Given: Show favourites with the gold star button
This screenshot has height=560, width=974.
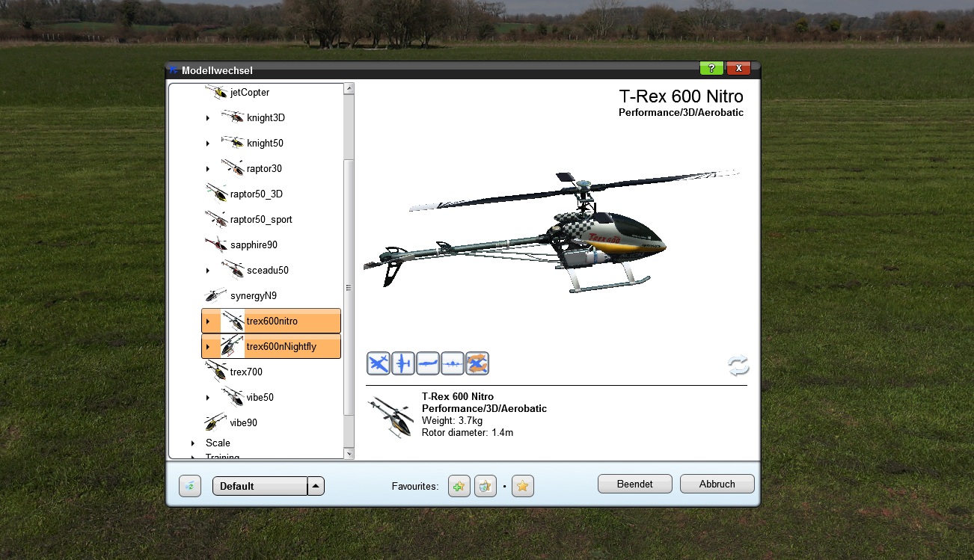Looking at the screenshot, I should tap(523, 486).
